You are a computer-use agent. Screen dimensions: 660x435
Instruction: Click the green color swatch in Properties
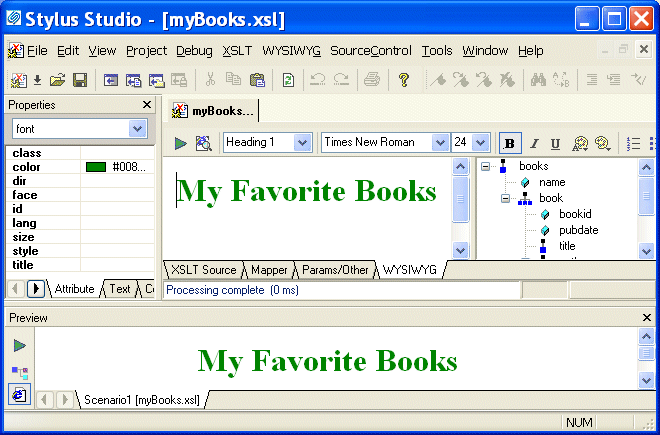click(x=96, y=167)
